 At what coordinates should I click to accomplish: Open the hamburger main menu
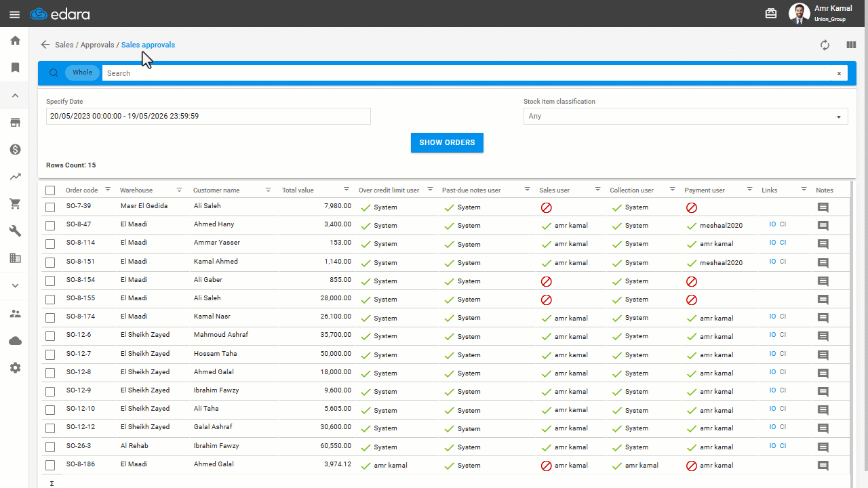click(15, 14)
